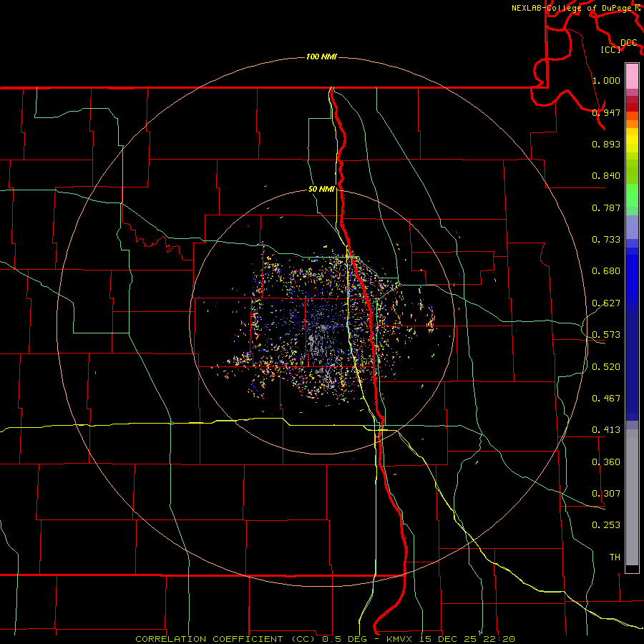The image size is (644, 644).
Task: Click the 0.947 scale value
Action: point(606,112)
